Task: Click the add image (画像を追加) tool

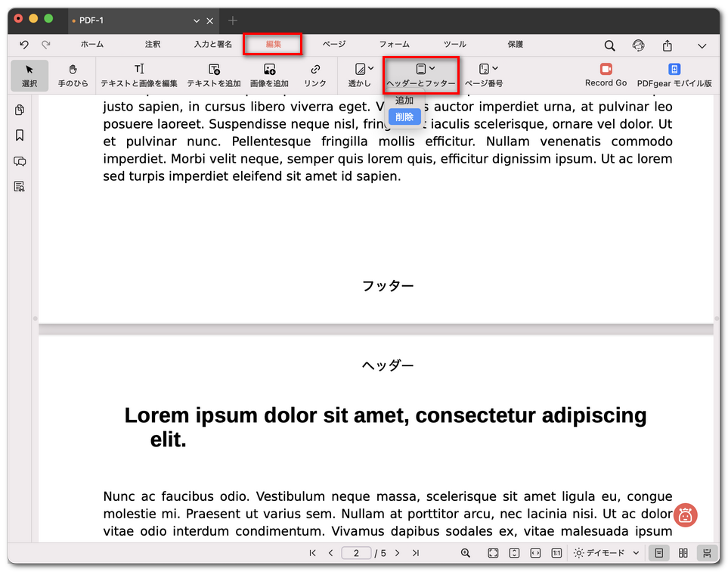Action: [269, 75]
